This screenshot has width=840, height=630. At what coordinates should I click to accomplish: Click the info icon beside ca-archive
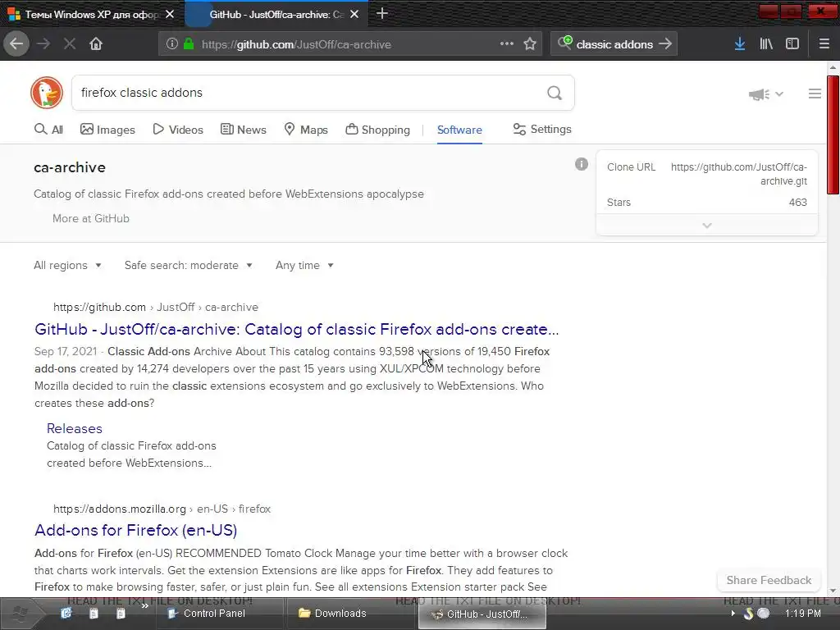[582, 164]
